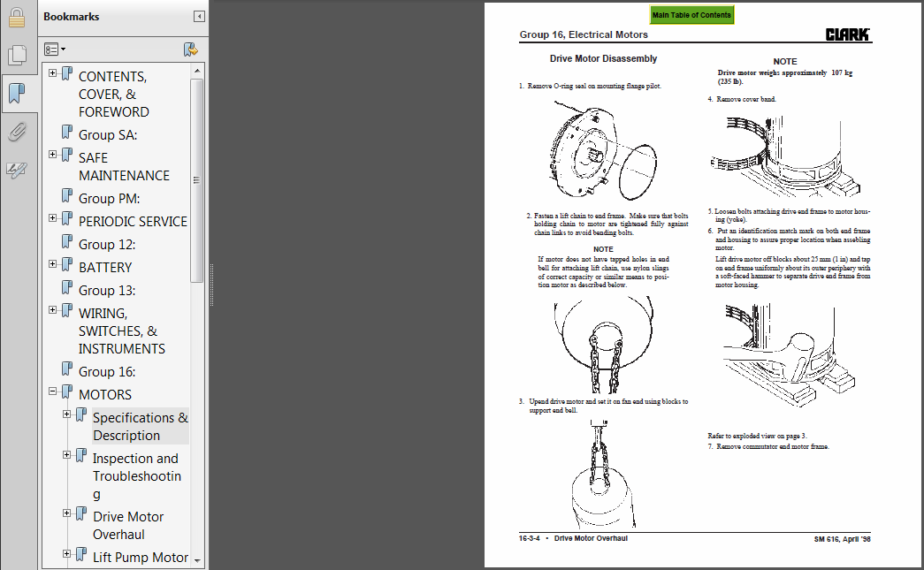Click the Group SA: bookmark icon

coord(67,132)
